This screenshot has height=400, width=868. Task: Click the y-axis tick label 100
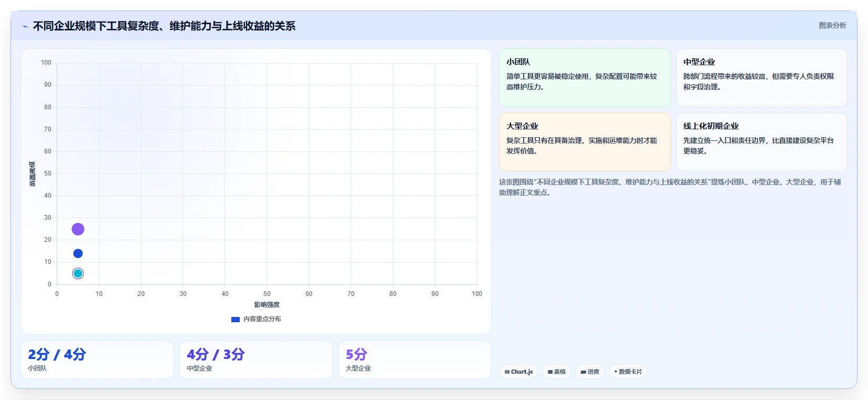[46, 63]
